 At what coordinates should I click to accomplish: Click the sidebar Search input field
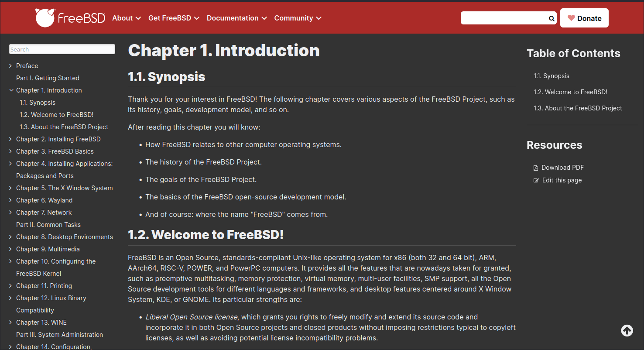[x=62, y=49]
